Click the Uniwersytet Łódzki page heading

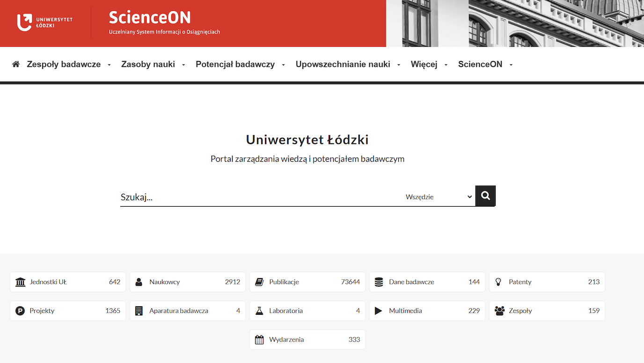pyautogui.click(x=307, y=139)
